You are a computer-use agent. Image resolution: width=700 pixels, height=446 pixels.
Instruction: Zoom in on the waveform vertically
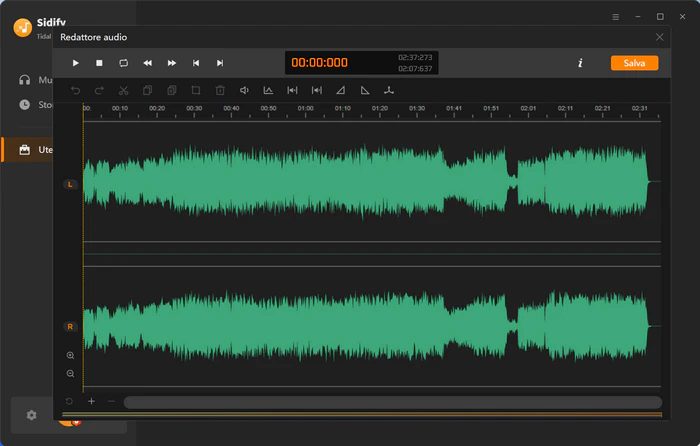(x=71, y=355)
